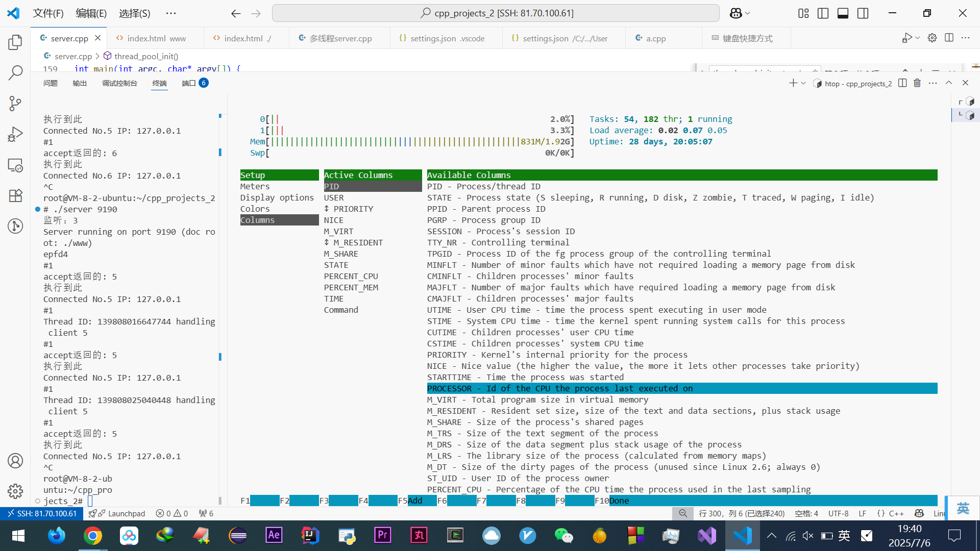Open Source Control view
This screenshot has height=551, width=980.
[x=15, y=104]
